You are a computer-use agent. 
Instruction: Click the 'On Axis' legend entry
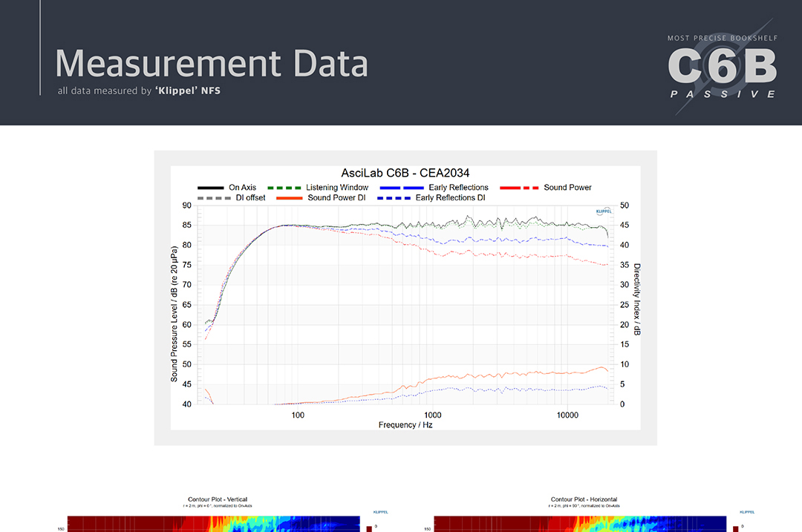226,188
